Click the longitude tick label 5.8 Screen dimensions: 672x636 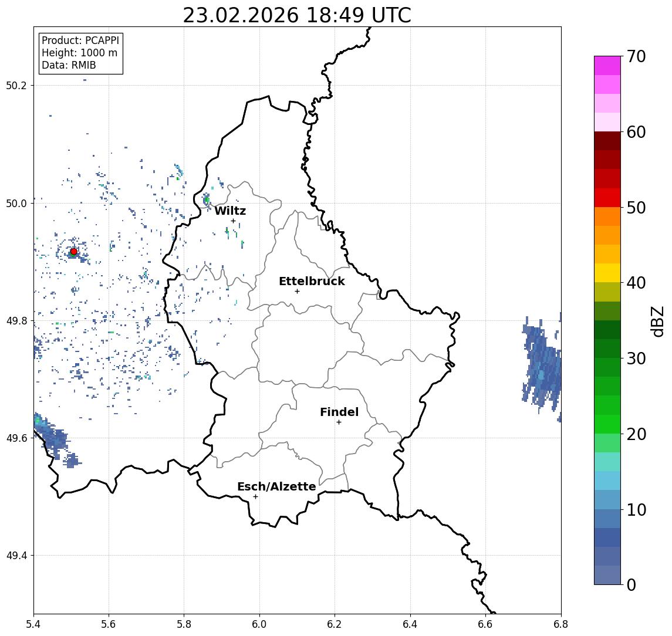click(184, 624)
